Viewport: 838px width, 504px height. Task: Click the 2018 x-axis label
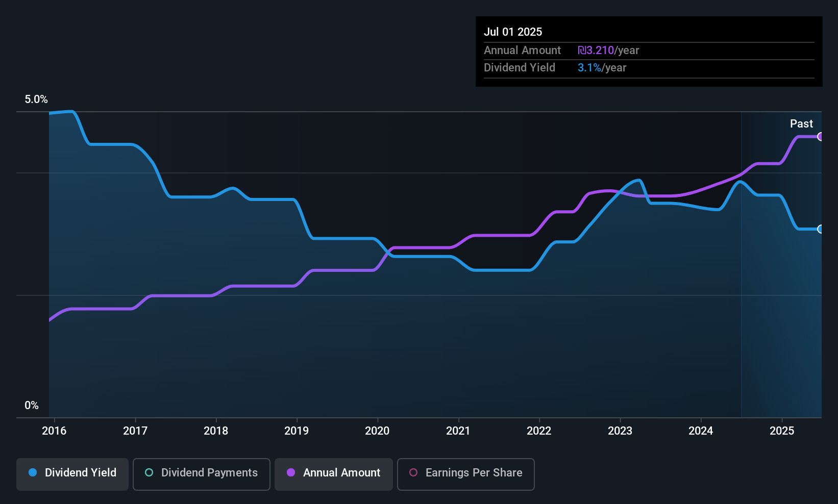[x=216, y=431]
